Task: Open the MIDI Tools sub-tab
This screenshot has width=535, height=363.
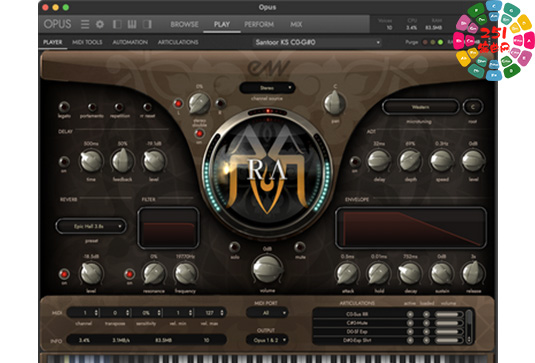Action: (87, 42)
